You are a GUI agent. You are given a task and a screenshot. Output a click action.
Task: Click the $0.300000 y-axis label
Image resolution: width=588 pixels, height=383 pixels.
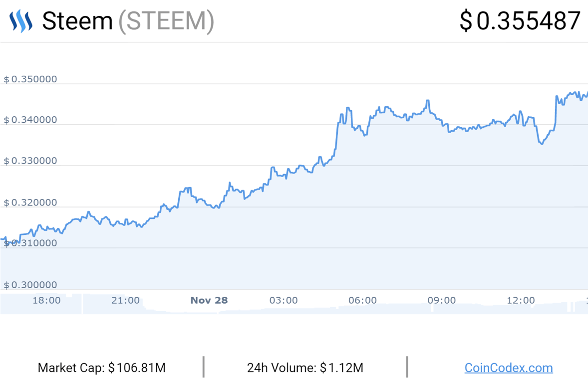tap(30, 285)
